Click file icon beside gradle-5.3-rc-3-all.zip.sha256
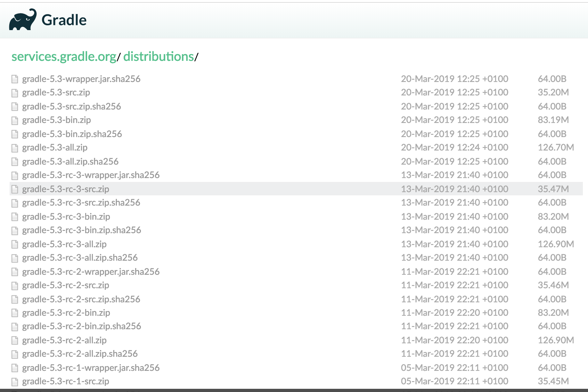 click(x=15, y=258)
